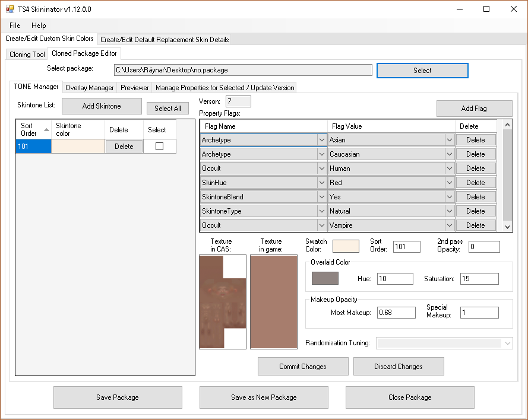Screen dimensions: 528x420
Task: Click the Discard Changes button
Action: (x=399, y=367)
